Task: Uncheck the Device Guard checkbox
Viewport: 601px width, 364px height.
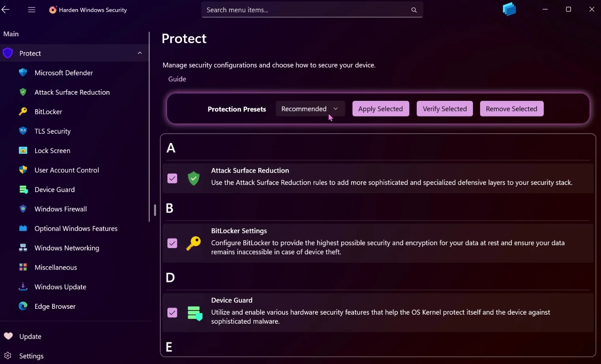Action: click(172, 312)
